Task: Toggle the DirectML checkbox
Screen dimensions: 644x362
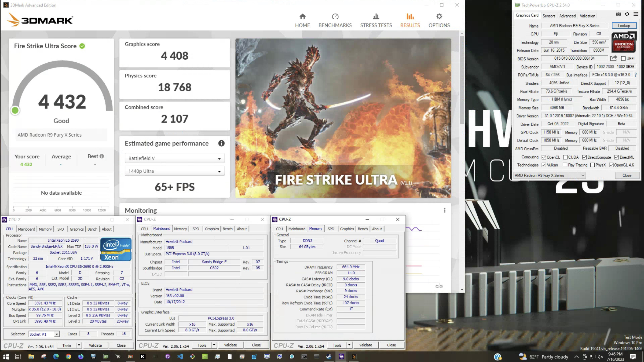Action: [x=617, y=157]
